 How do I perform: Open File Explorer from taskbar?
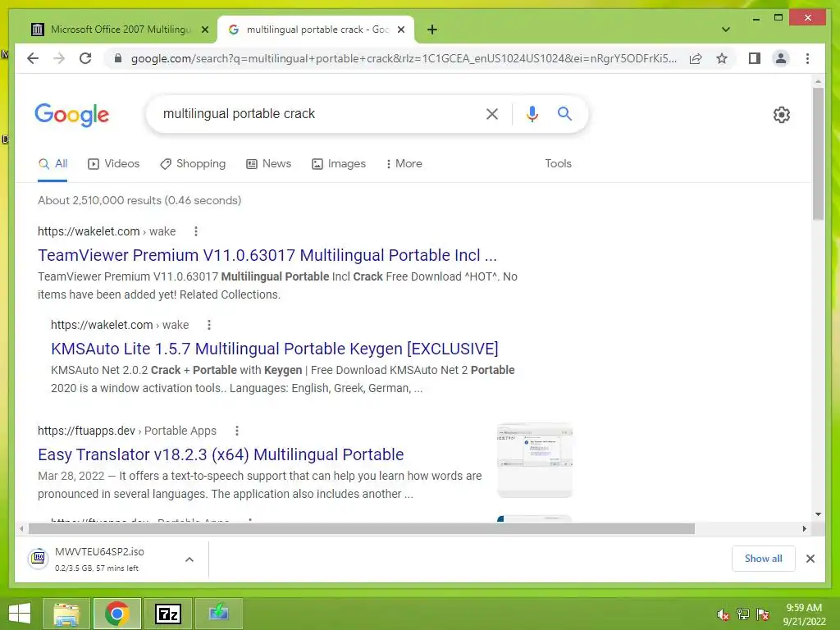(x=66, y=614)
